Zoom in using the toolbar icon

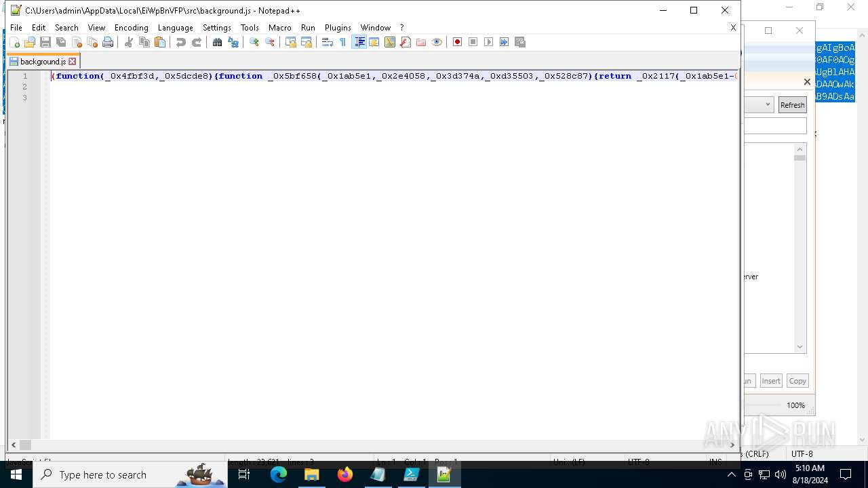[254, 42]
